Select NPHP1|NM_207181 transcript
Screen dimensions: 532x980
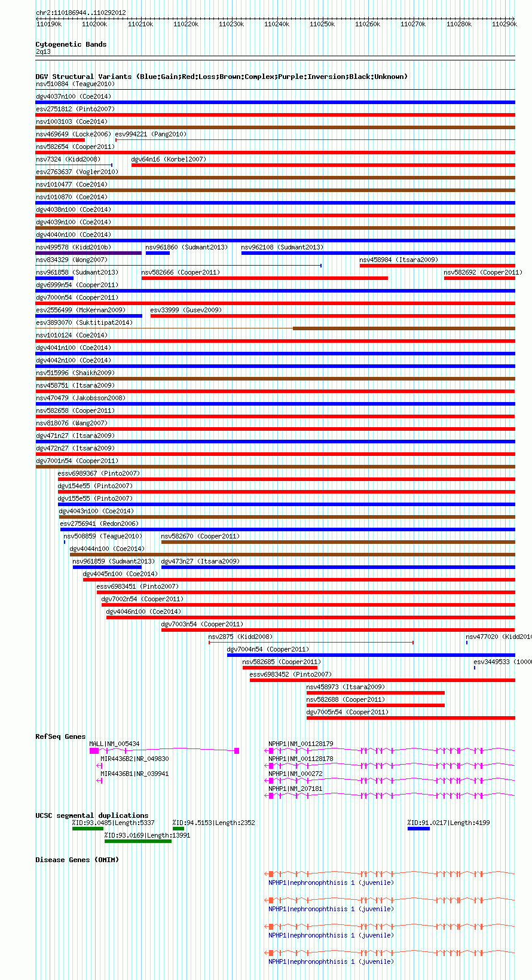point(295,789)
